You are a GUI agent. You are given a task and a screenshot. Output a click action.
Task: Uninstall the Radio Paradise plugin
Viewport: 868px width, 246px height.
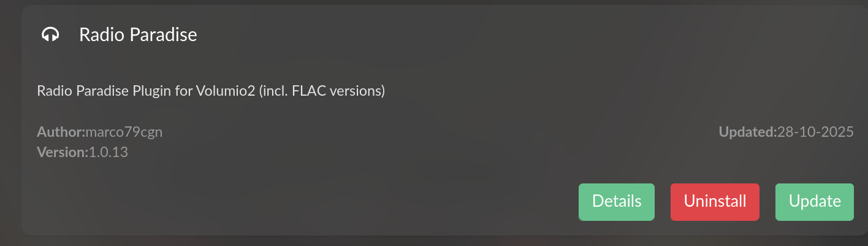click(715, 202)
